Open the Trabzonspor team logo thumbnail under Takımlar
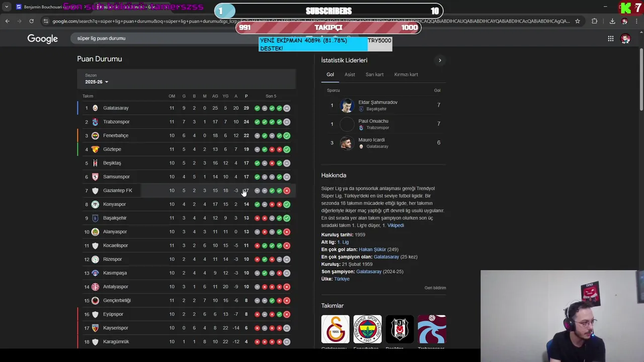The image size is (644, 362). tap(432, 329)
